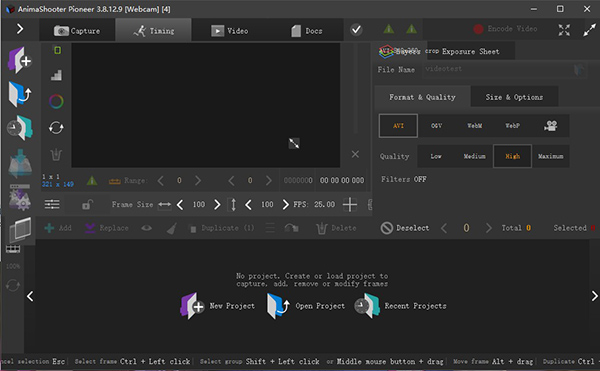
Task: Open the settings gears icon in sidebar
Action: point(20,197)
